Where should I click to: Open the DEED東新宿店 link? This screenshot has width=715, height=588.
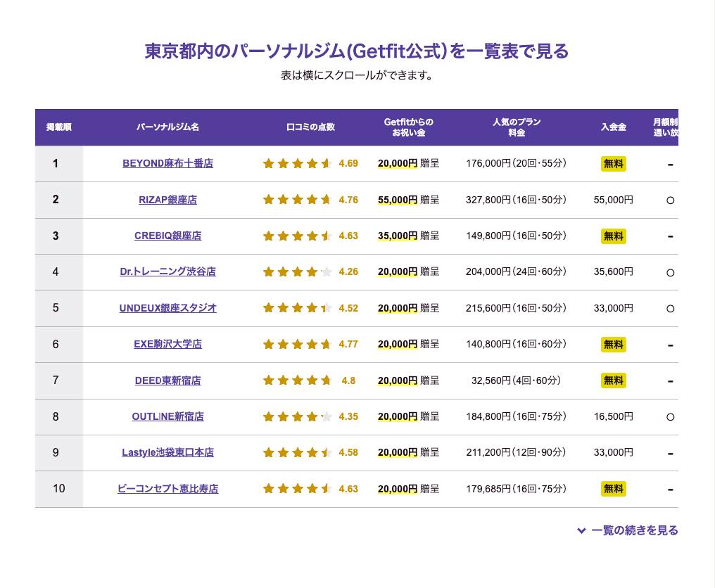167,381
